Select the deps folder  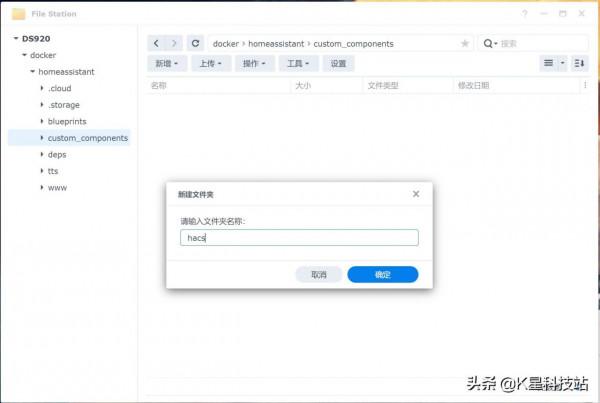(57, 155)
